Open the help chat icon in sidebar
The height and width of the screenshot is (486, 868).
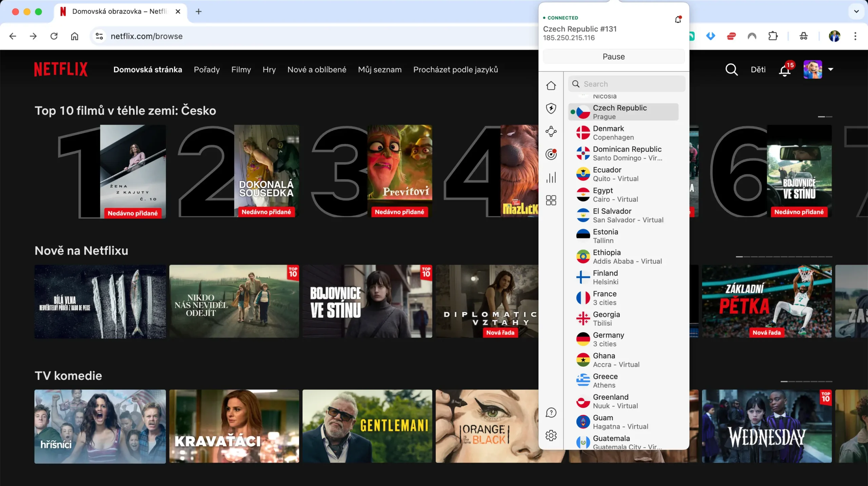point(551,412)
